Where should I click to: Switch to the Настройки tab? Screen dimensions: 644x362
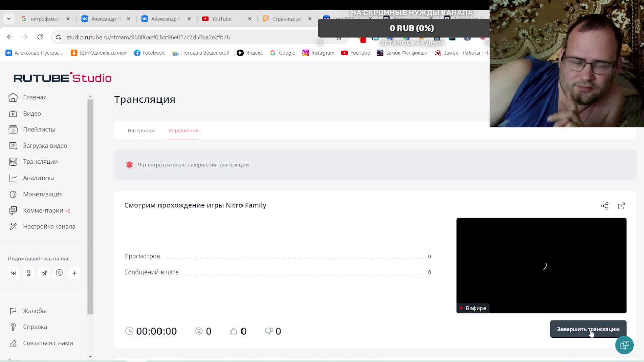pyautogui.click(x=141, y=130)
